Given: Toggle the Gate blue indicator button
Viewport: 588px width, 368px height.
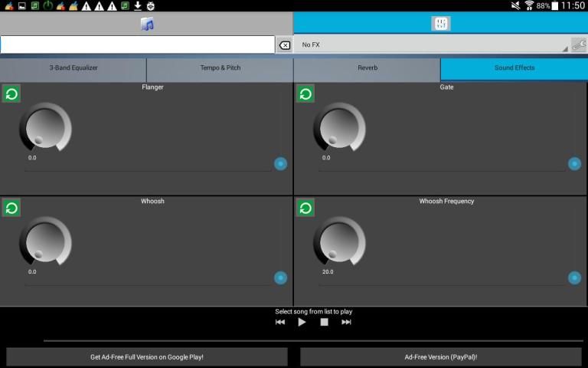Looking at the screenshot, I should [x=574, y=163].
